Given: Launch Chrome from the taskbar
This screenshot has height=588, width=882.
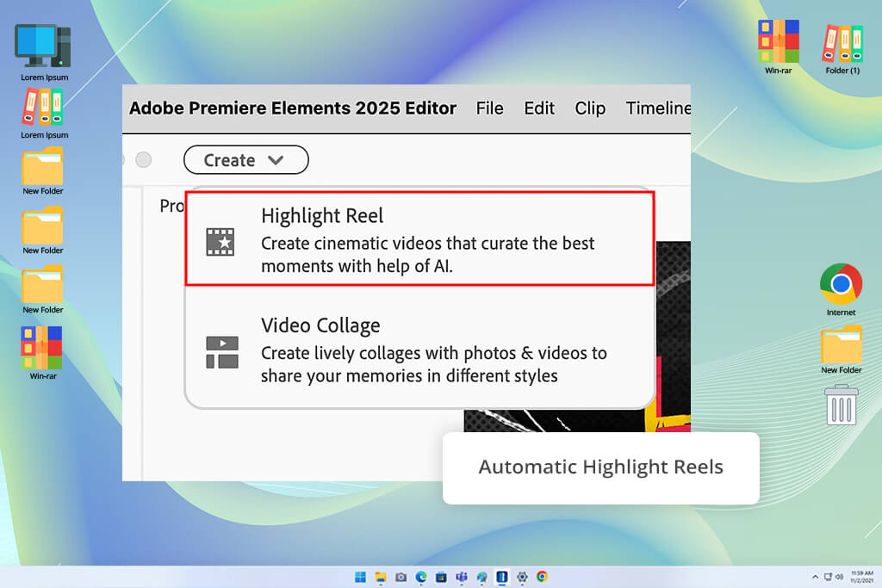Looking at the screenshot, I should 543,576.
